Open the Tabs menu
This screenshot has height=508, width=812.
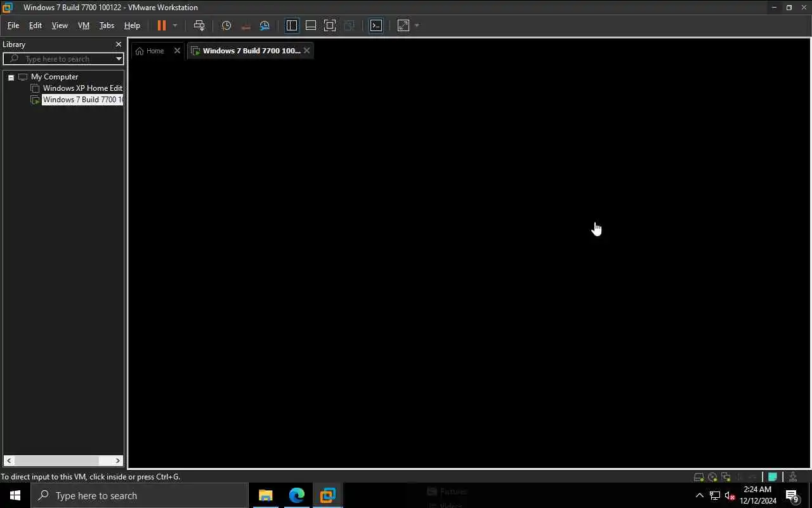click(x=107, y=25)
